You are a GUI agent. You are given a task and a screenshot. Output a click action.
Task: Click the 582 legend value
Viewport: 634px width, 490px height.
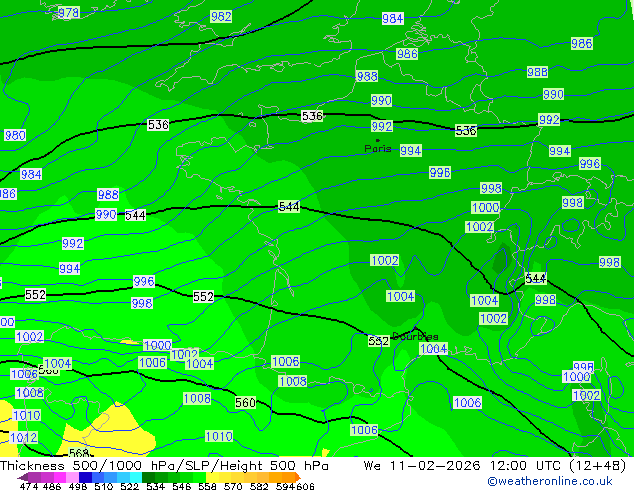tap(259, 486)
